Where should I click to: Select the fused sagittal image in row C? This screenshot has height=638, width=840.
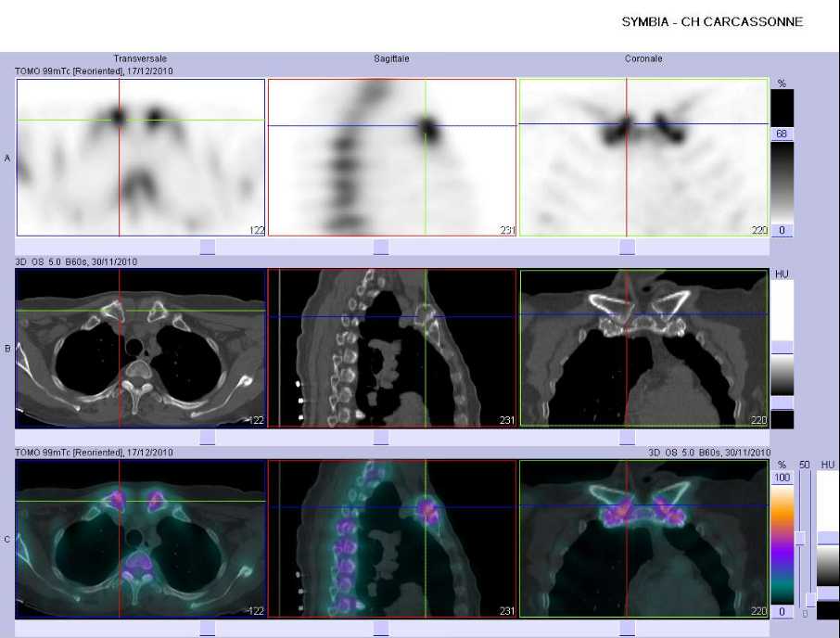click(x=392, y=539)
